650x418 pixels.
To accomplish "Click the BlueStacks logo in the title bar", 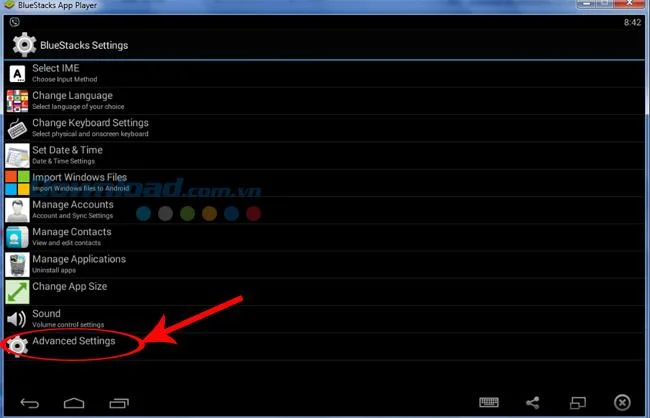I will pyautogui.click(x=8, y=5).
